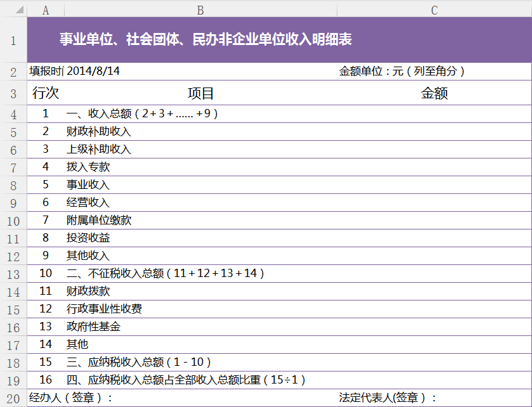Click the 法定代表人(签章) cell

pos(388,398)
